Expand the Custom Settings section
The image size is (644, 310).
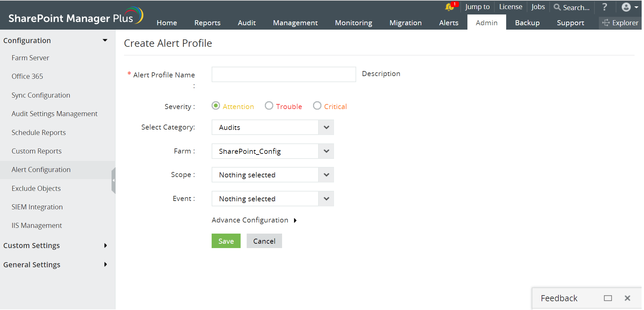coord(105,246)
